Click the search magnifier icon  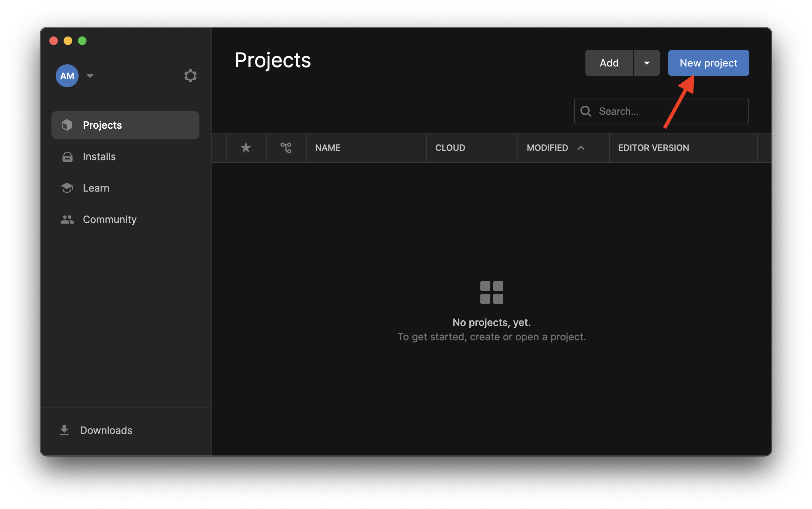[586, 111]
